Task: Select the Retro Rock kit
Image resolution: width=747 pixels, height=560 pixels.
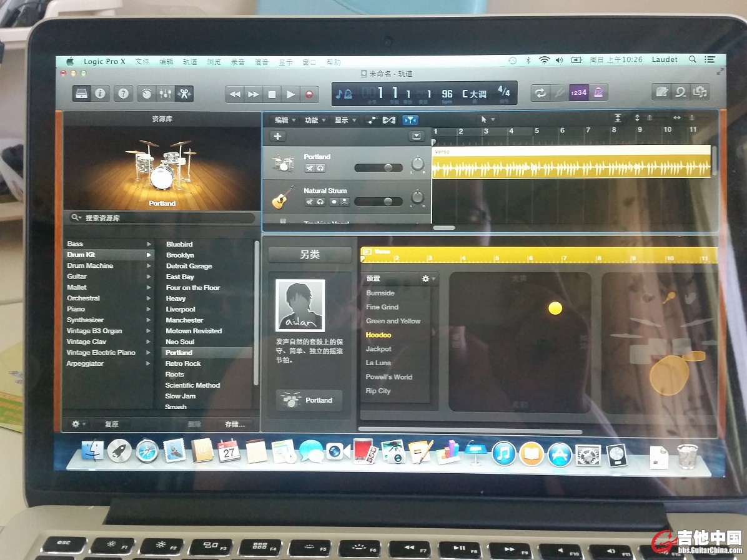Action: 183,363
